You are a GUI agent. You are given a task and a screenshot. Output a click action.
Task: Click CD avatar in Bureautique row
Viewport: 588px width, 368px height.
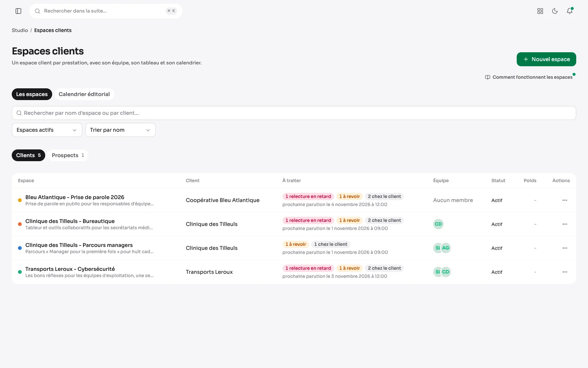(x=438, y=224)
